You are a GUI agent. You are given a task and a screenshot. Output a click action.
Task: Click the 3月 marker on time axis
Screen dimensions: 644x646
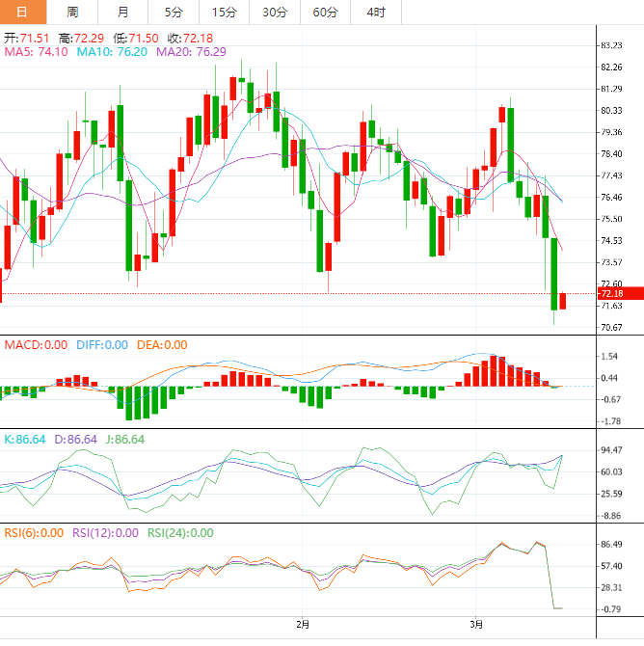coord(475,625)
